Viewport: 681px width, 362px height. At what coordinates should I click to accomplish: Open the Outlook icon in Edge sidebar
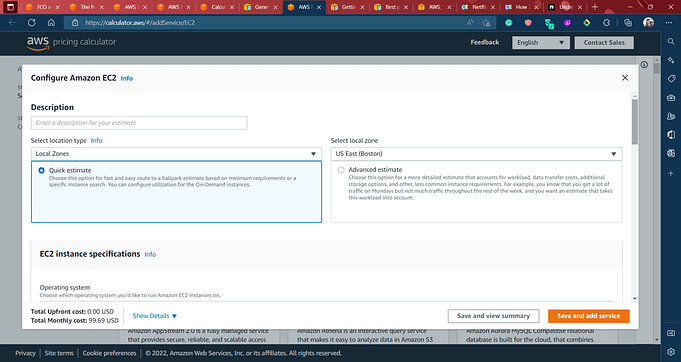[671, 153]
